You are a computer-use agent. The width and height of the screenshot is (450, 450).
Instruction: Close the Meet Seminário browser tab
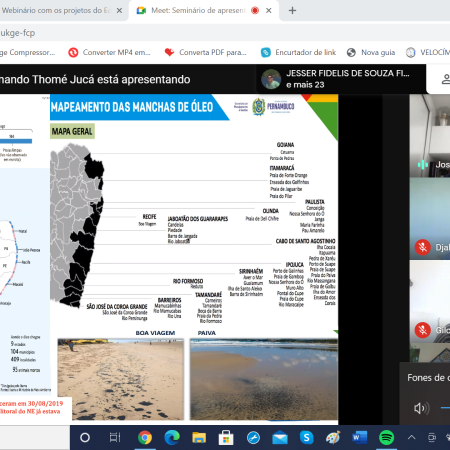coord(269,11)
